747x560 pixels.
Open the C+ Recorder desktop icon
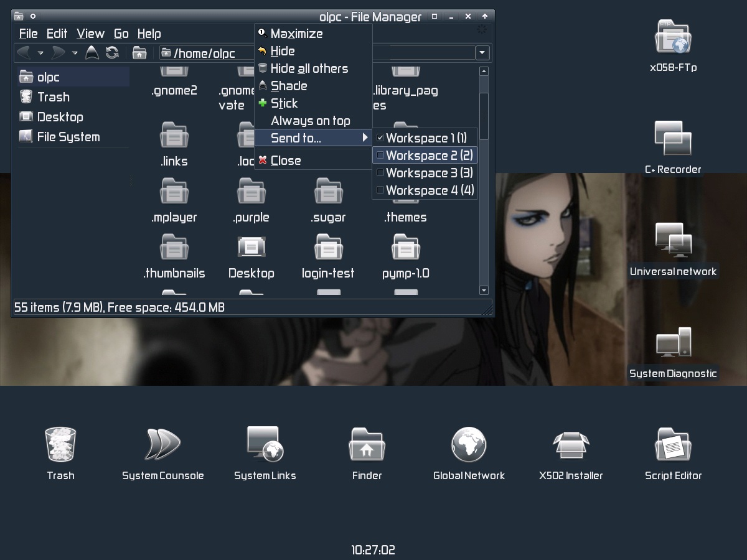click(673, 138)
